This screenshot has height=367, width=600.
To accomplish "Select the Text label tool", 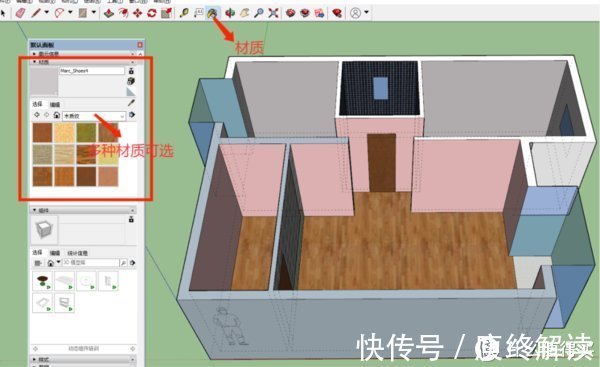I will (198, 13).
